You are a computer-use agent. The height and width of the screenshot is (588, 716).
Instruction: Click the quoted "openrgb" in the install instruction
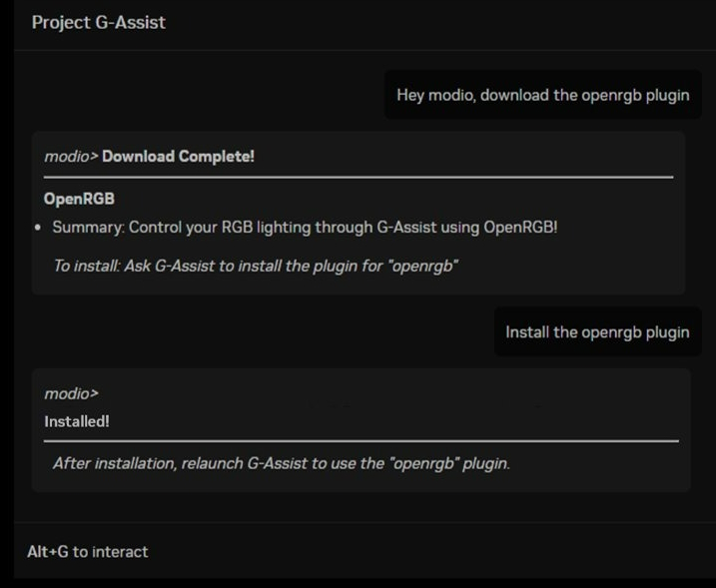[x=427, y=266]
